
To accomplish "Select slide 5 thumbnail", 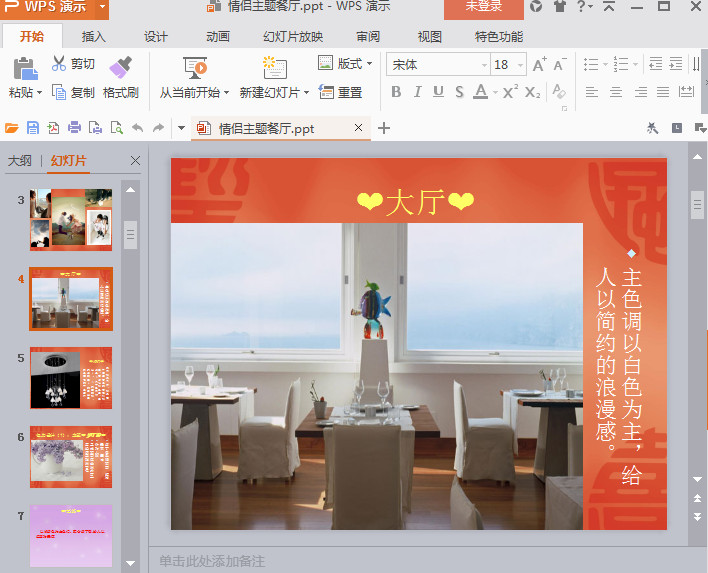I will (71, 378).
